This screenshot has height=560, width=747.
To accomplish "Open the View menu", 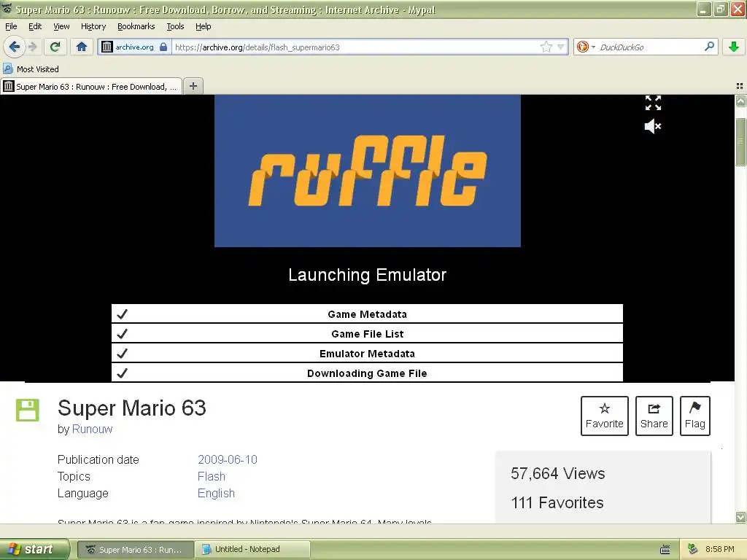I will pos(61,26).
